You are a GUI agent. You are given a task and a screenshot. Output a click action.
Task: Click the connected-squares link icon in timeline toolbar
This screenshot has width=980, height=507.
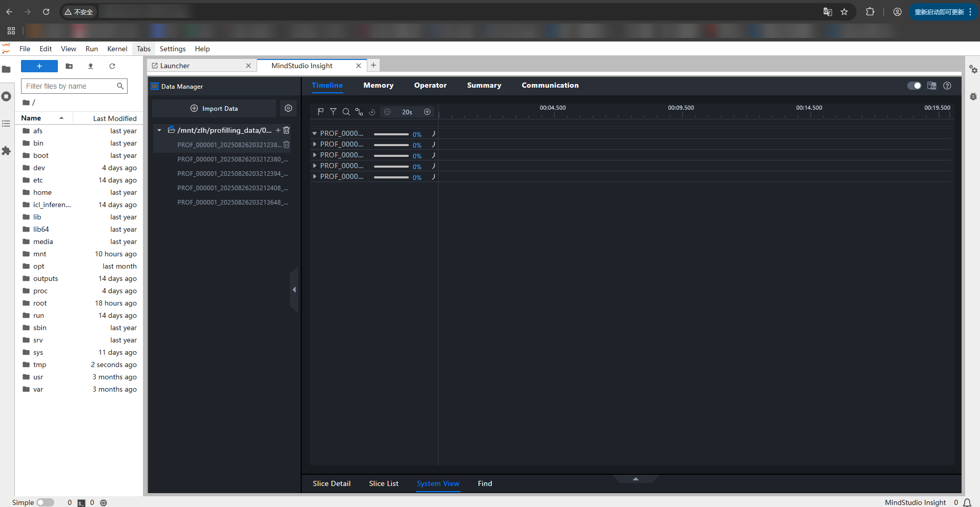(x=359, y=112)
